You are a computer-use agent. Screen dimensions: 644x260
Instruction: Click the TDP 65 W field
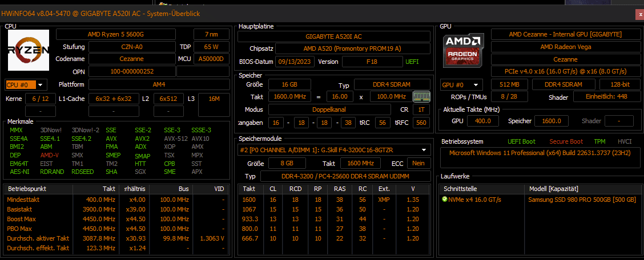(x=211, y=47)
